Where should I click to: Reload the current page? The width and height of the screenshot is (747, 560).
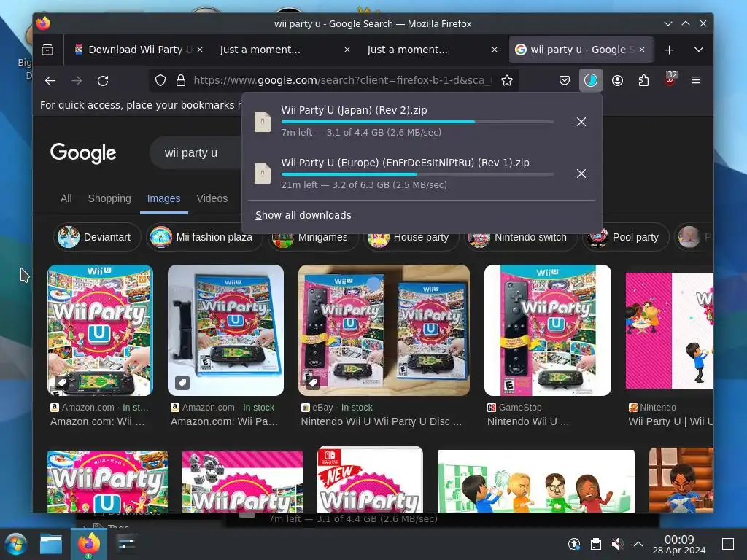click(x=103, y=80)
